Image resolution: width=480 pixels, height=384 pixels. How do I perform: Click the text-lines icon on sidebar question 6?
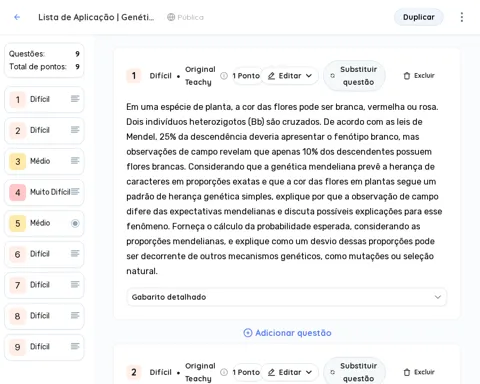pos(75,254)
